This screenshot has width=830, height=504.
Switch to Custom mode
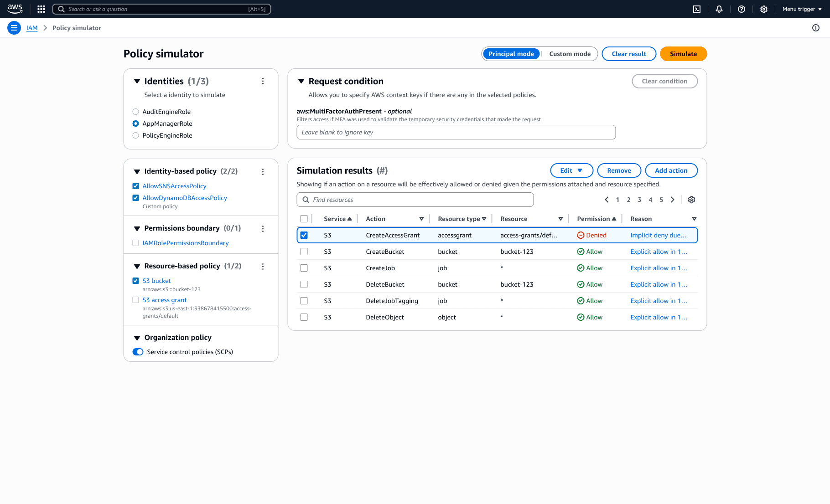(570, 54)
